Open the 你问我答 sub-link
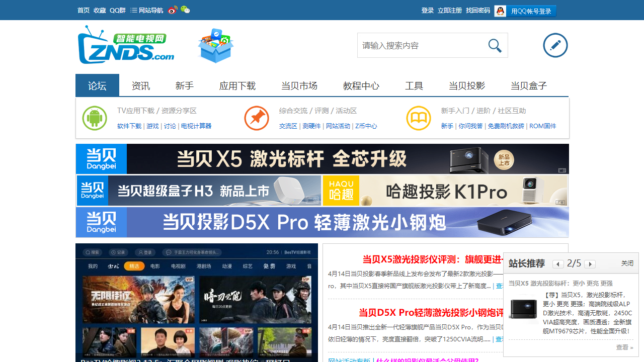The image size is (644, 362). pos(470,126)
